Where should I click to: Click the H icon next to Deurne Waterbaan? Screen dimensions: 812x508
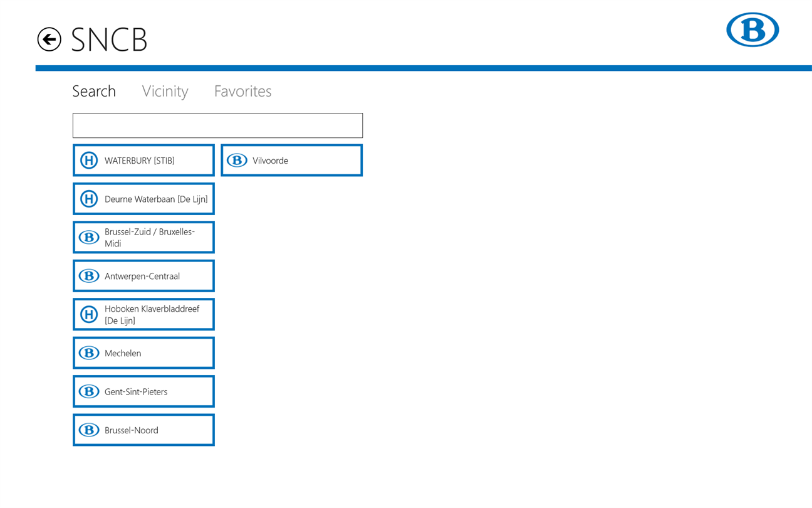[x=89, y=199]
